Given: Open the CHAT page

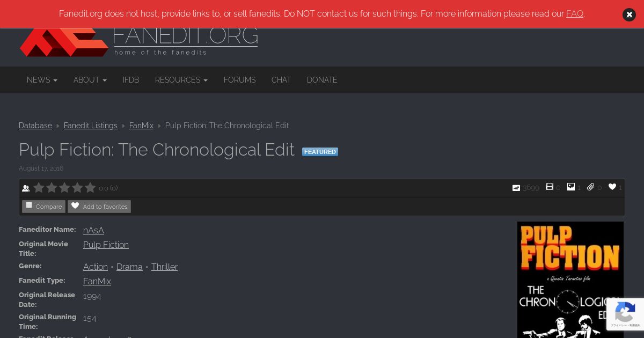Looking at the screenshot, I should tap(281, 80).
